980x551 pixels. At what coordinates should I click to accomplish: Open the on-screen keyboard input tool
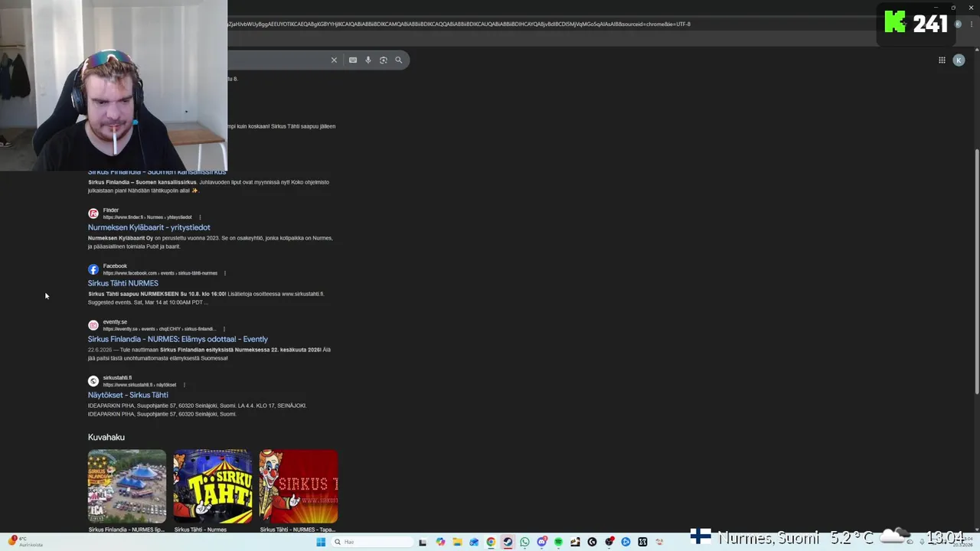pyautogui.click(x=353, y=60)
